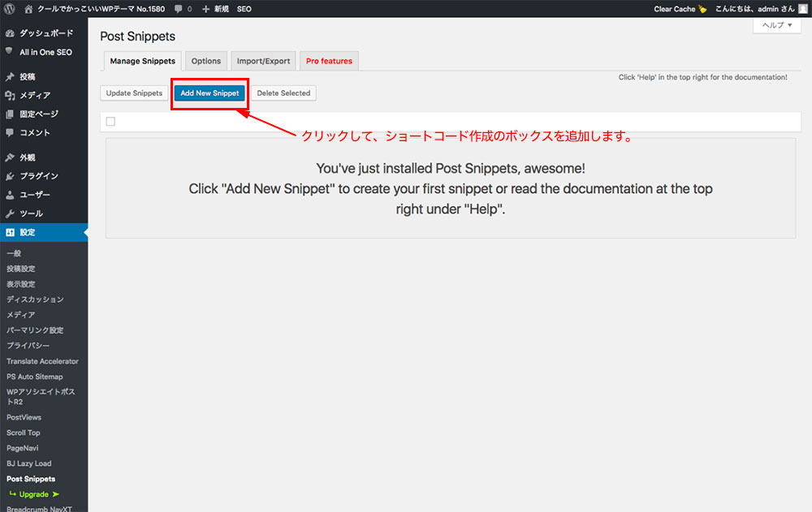Image resolution: width=812 pixels, height=512 pixels.
Task: Click Delete Selected button
Action: (x=283, y=93)
